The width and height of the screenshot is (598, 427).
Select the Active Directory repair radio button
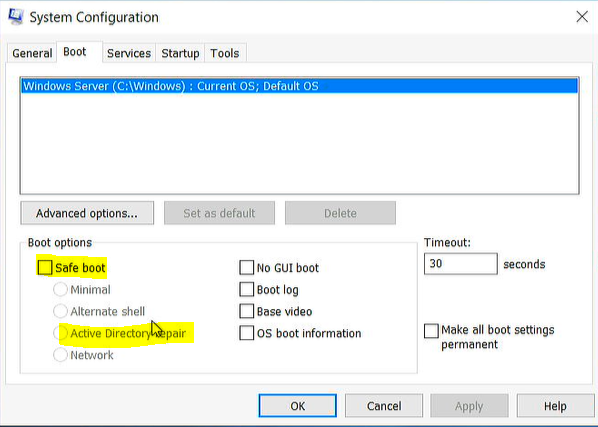point(60,333)
